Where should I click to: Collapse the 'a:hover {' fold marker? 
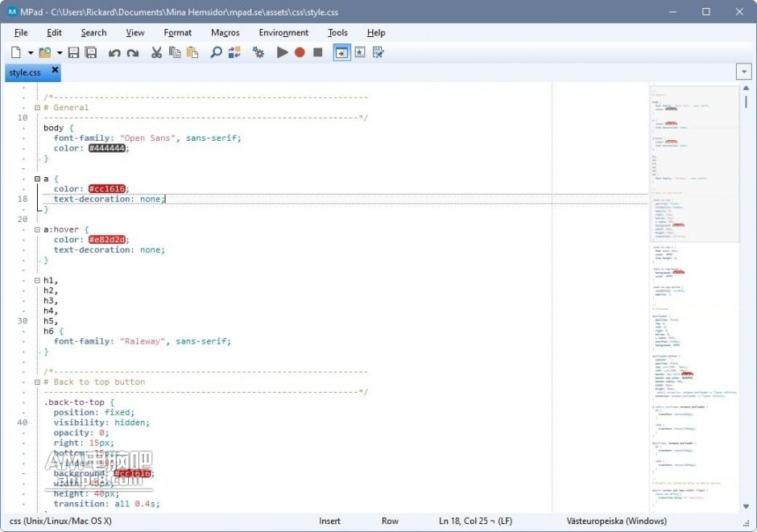(x=37, y=229)
